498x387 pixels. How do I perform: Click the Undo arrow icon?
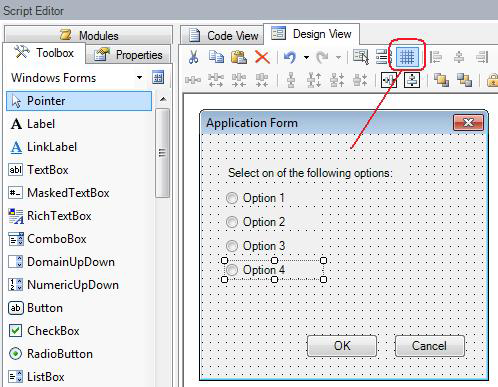click(290, 57)
